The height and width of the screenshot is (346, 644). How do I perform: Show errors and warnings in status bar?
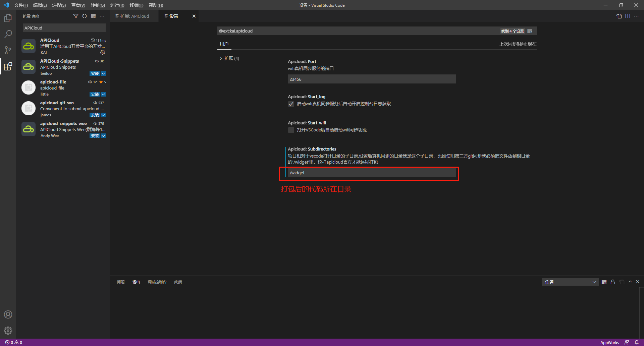click(x=14, y=342)
